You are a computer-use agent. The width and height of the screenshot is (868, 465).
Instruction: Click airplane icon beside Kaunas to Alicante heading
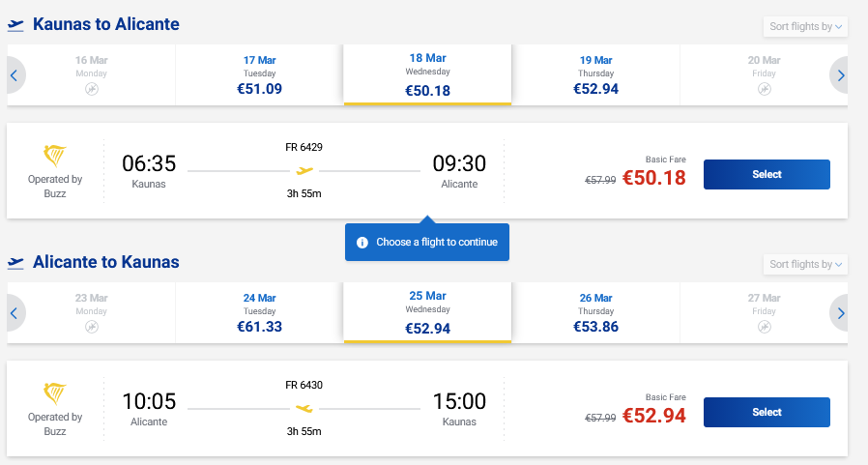(x=15, y=25)
